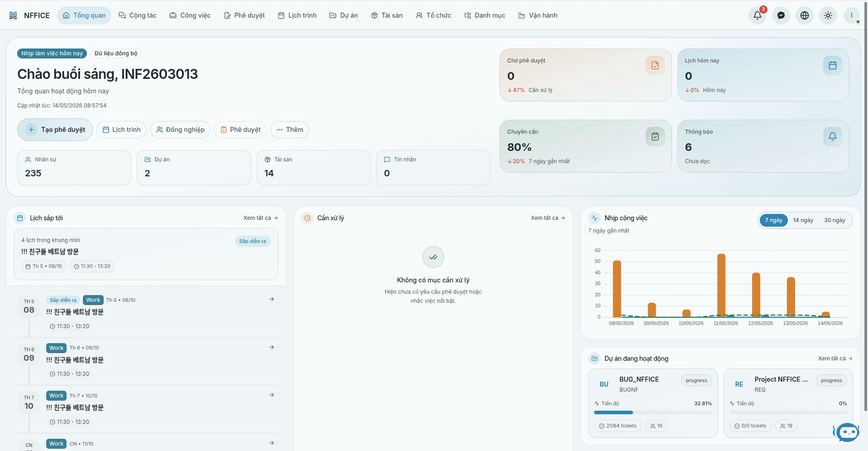This screenshot has height=451, width=868.
Task: Click the Sắp diễn ra badge in featured event
Action: click(x=253, y=241)
